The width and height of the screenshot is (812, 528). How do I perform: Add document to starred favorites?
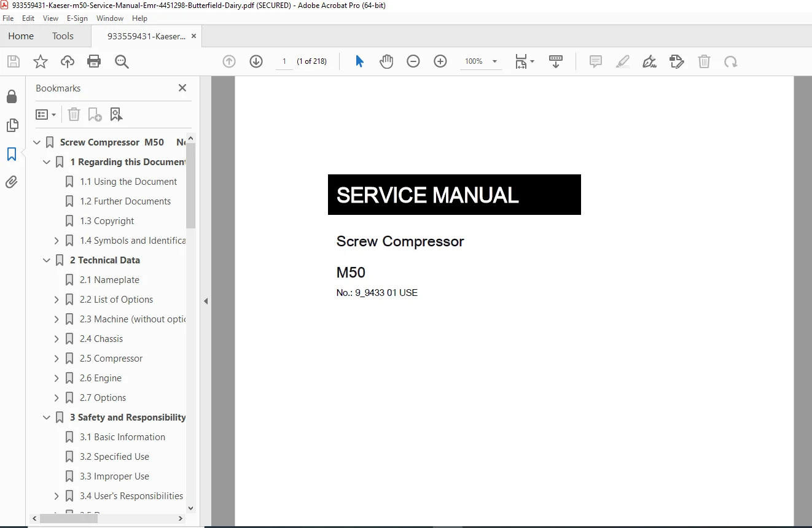click(41, 61)
